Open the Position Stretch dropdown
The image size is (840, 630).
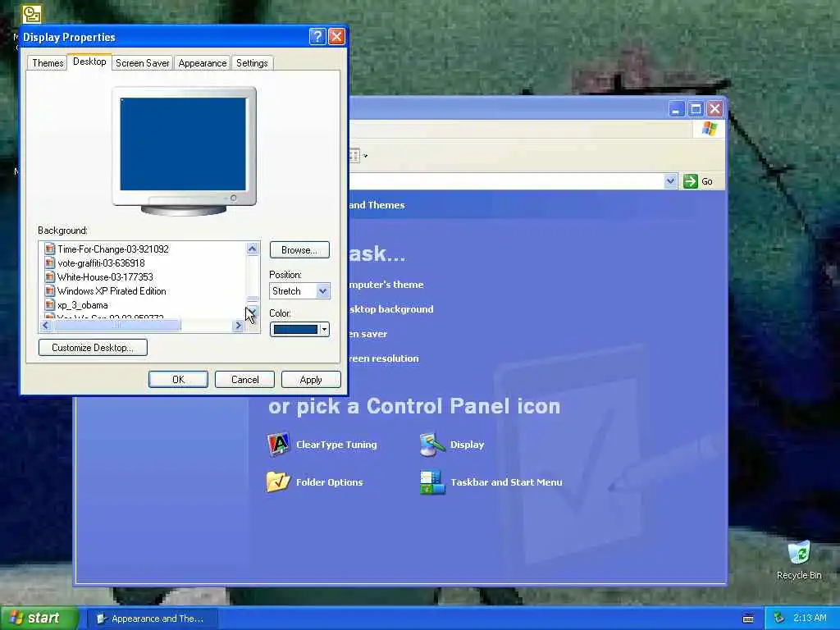click(x=322, y=291)
